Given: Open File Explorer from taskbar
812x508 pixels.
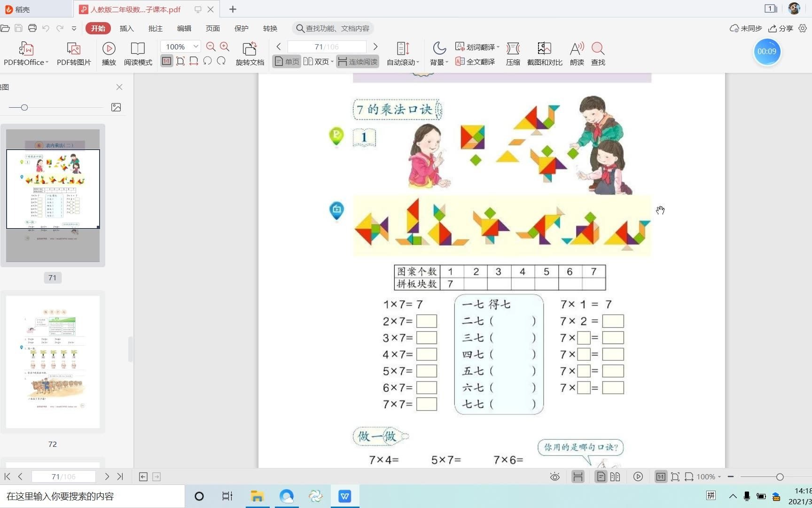Looking at the screenshot, I should click(257, 496).
